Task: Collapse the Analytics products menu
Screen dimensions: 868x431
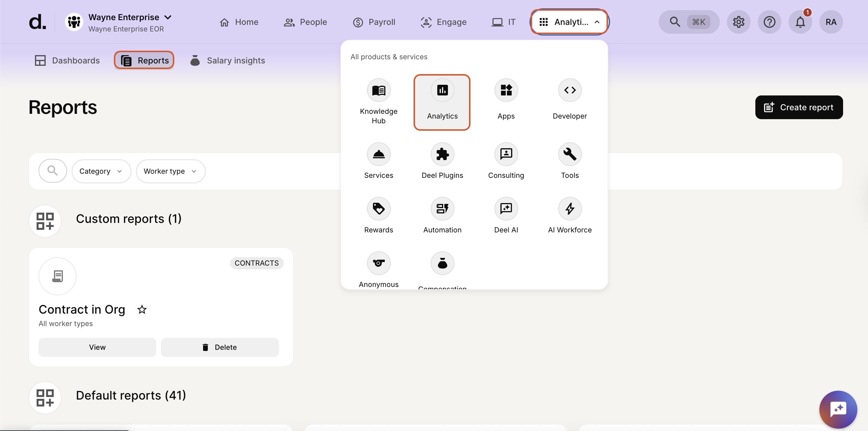Action: click(x=569, y=22)
